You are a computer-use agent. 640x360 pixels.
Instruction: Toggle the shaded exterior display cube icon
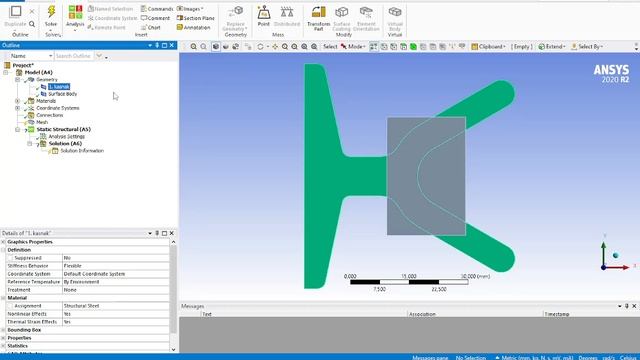[216, 47]
